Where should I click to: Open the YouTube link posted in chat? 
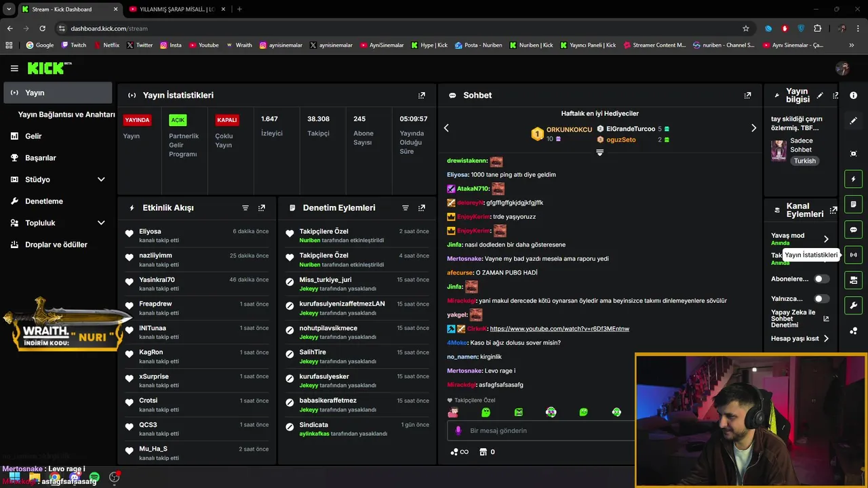[x=559, y=329]
